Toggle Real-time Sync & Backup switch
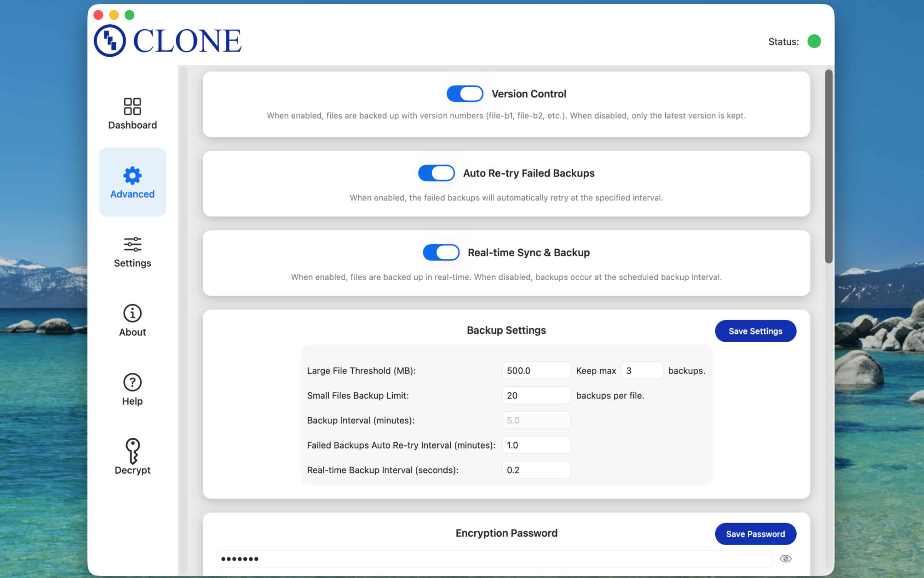This screenshot has height=578, width=924. click(441, 252)
